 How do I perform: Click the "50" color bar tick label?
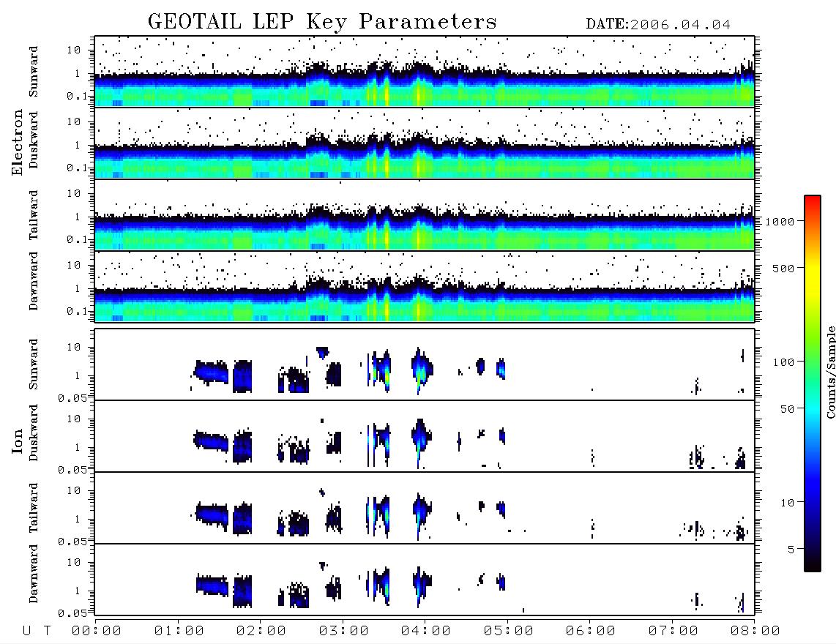788,409
